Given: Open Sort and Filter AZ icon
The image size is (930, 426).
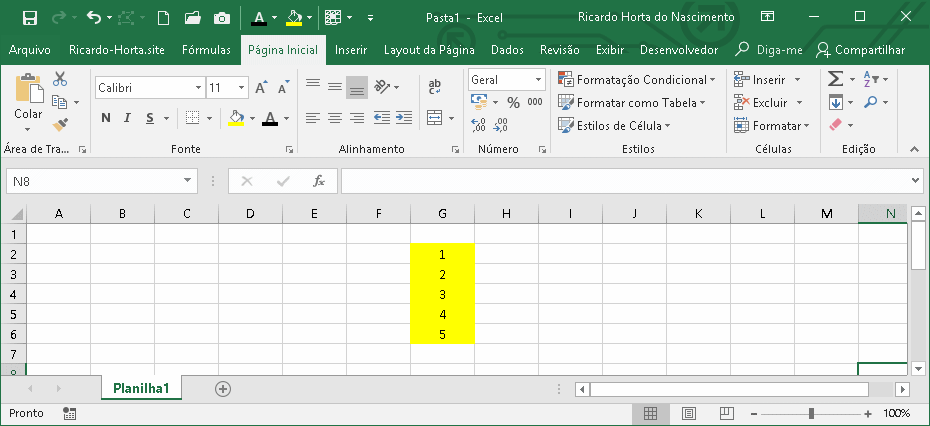Looking at the screenshot, I should (870, 78).
